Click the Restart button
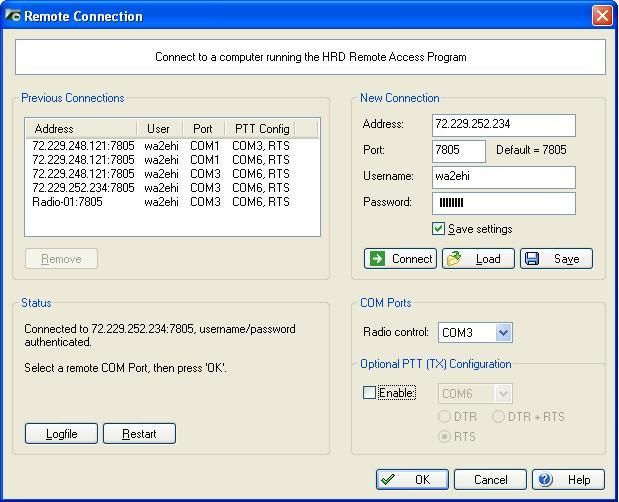Viewport: 619px width, 502px height. 139,434
